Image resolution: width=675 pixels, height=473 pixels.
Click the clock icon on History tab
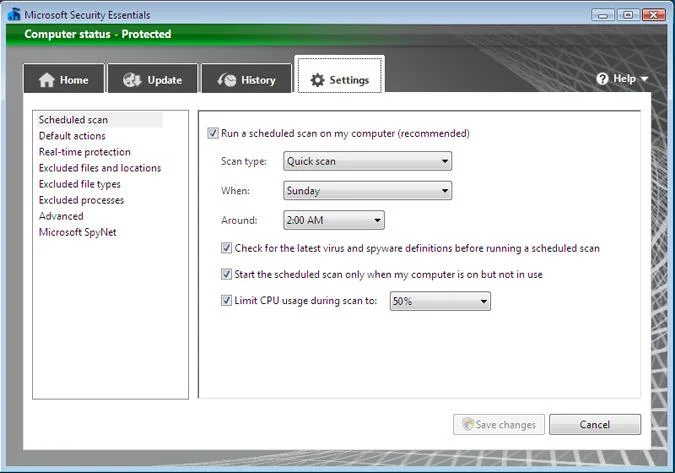pyautogui.click(x=227, y=80)
